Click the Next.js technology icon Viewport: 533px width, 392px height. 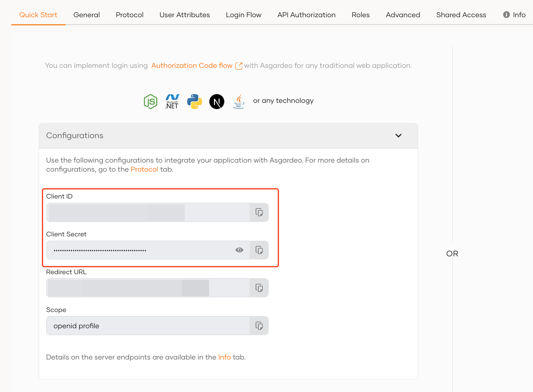217,101
